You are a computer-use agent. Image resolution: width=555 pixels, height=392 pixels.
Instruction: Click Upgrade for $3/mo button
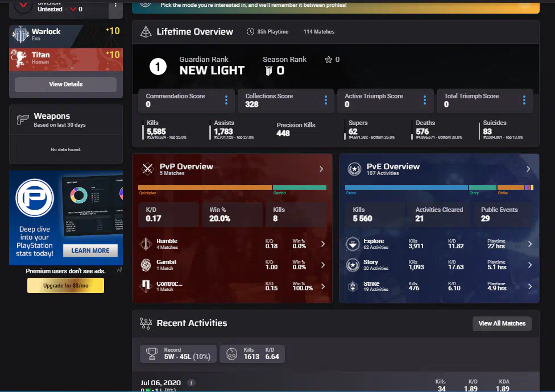click(x=65, y=286)
